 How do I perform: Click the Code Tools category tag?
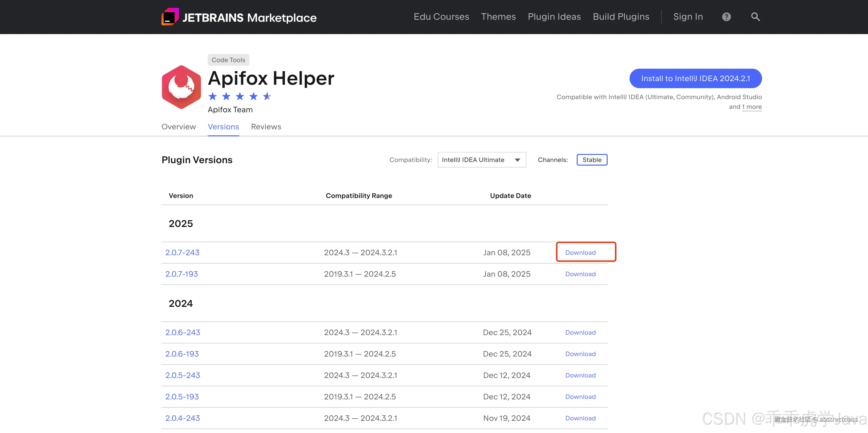228,60
